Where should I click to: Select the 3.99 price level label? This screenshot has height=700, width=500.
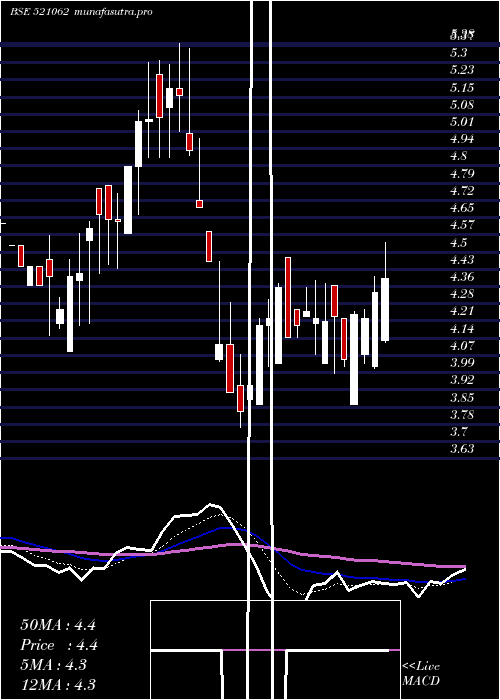click(x=462, y=363)
